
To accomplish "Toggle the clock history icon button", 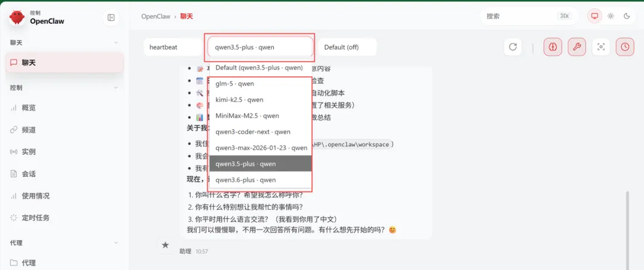I will point(625,47).
